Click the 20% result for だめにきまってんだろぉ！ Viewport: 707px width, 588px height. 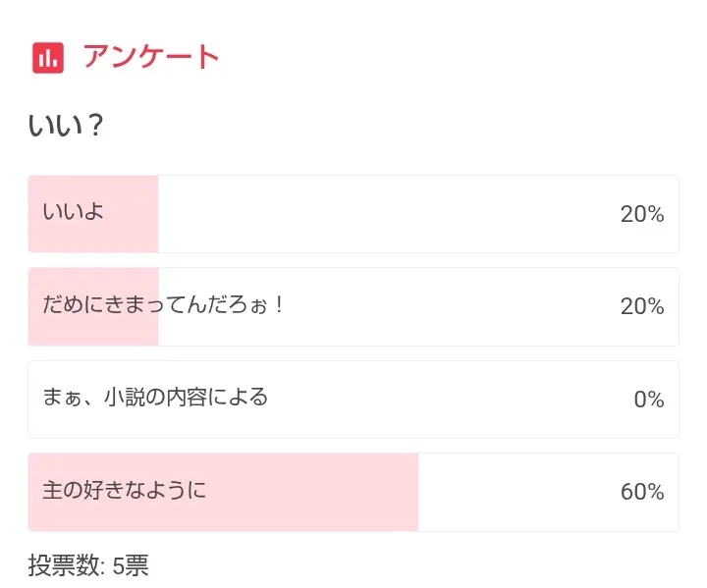(x=642, y=306)
